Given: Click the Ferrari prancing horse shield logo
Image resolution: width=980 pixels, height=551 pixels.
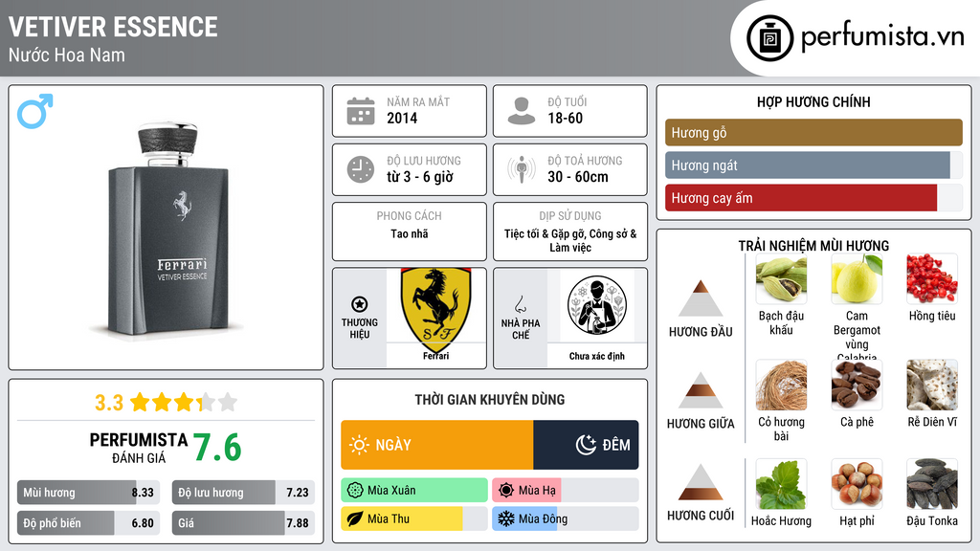Looking at the screenshot, I should [x=435, y=311].
